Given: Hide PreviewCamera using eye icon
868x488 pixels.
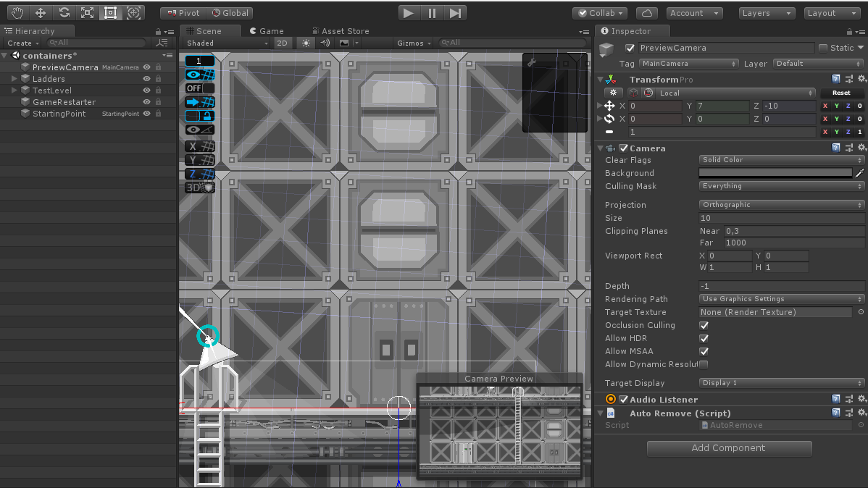Looking at the screenshot, I should click(147, 67).
